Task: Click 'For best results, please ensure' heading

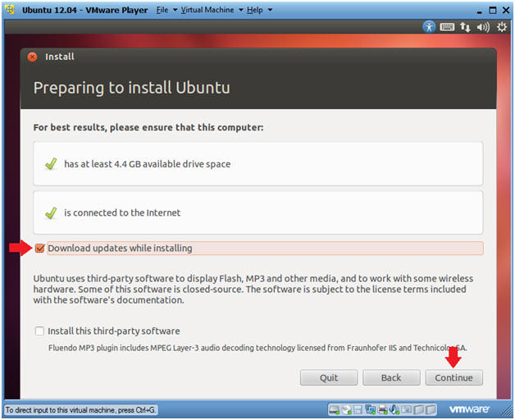Action: (148, 127)
